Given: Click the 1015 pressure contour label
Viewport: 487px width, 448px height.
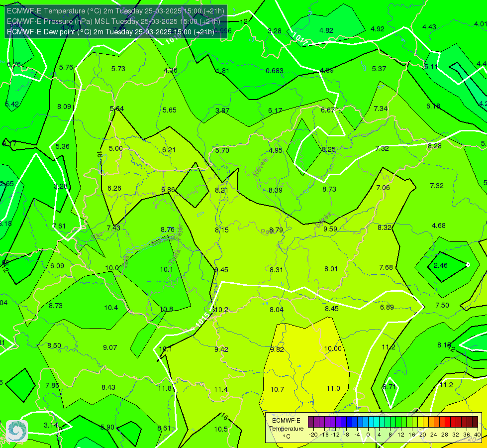Looking at the screenshot, I should coord(202,319).
